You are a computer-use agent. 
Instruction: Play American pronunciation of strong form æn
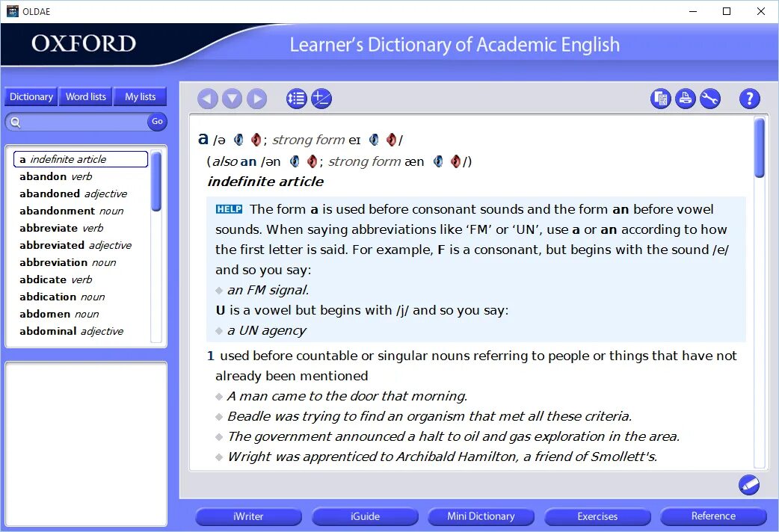point(455,161)
